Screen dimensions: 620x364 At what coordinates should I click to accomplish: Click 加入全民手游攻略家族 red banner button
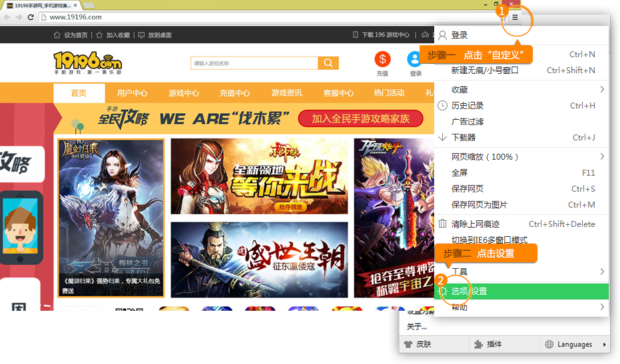pyautogui.click(x=360, y=119)
